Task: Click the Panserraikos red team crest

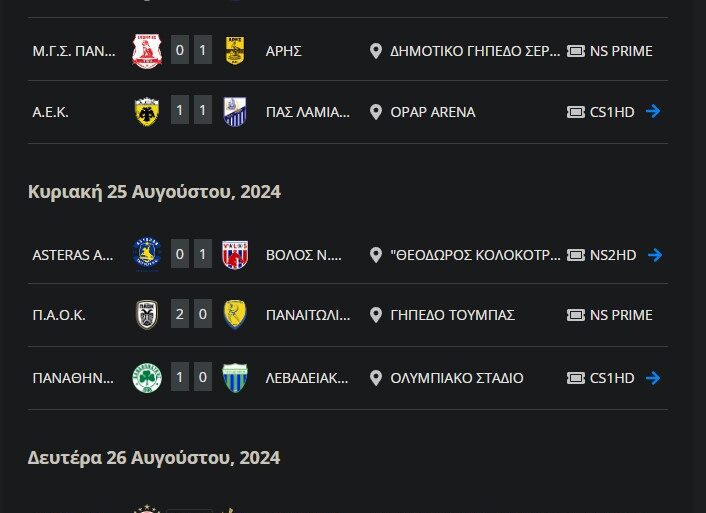Action: (147, 50)
